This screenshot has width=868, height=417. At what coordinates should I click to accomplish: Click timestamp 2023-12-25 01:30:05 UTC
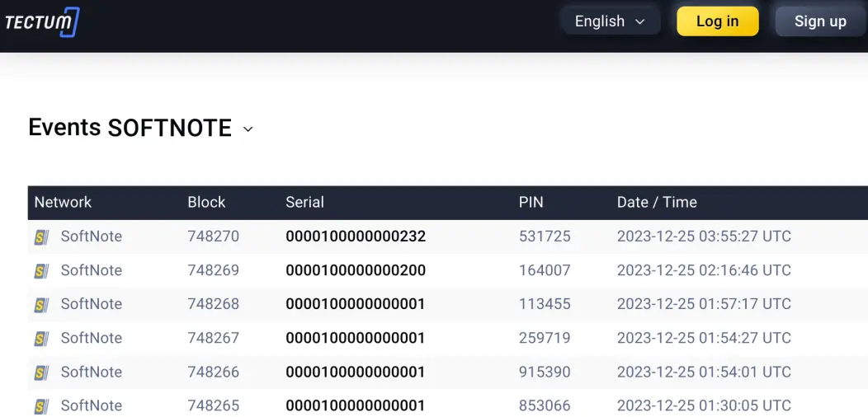click(x=704, y=405)
